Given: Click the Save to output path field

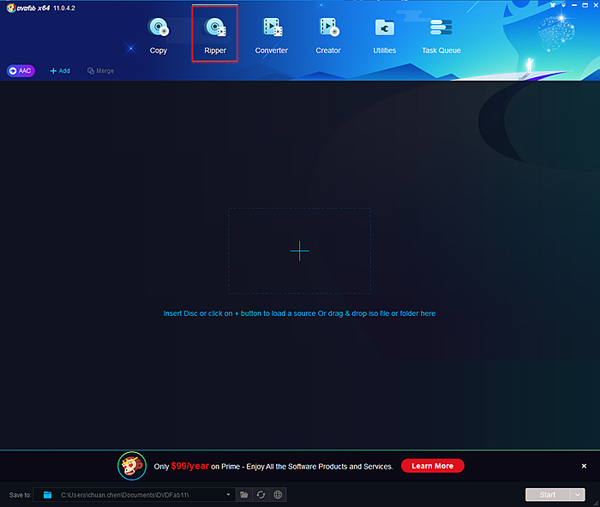Looking at the screenshot, I should 134,495.
